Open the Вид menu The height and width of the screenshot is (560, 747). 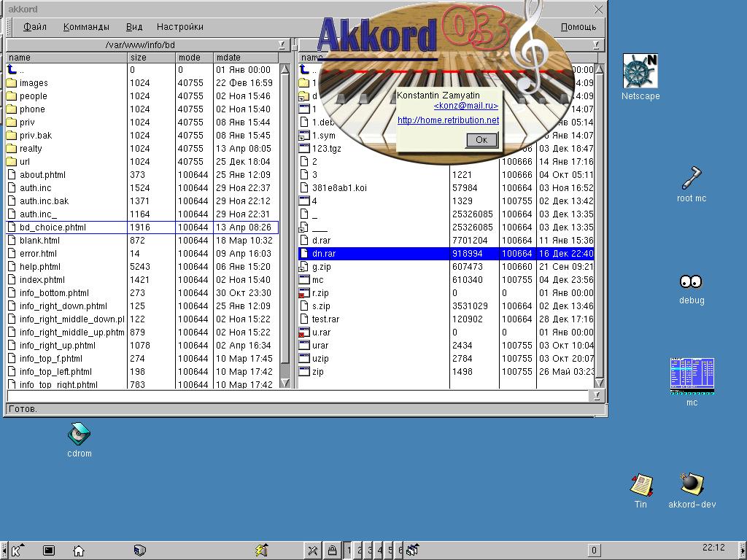coord(134,27)
